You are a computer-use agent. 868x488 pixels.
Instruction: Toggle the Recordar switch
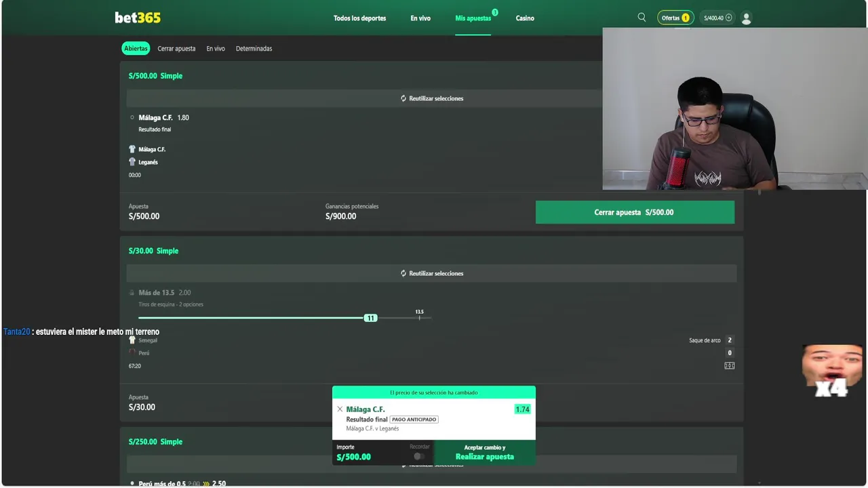(x=419, y=456)
